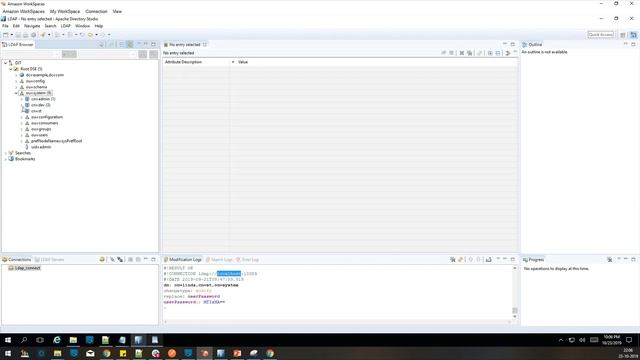Image resolution: width=640 pixels, height=360 pixels.
Task: Open File Explorer from the taskbar
Action: coord(73,340)
